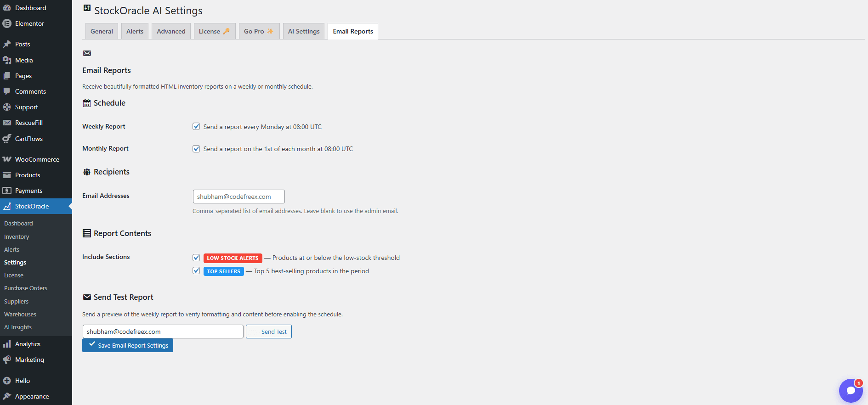Click the WooCommerce logo icon
This screenshot has width=868, height=405.
[x=7, y=159]
